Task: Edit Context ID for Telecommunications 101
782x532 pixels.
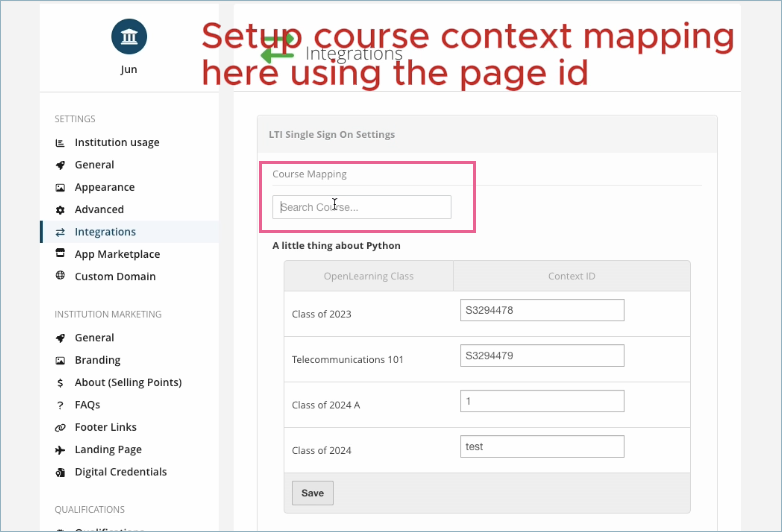Action: pyautogui.click(x=542, y=355)
